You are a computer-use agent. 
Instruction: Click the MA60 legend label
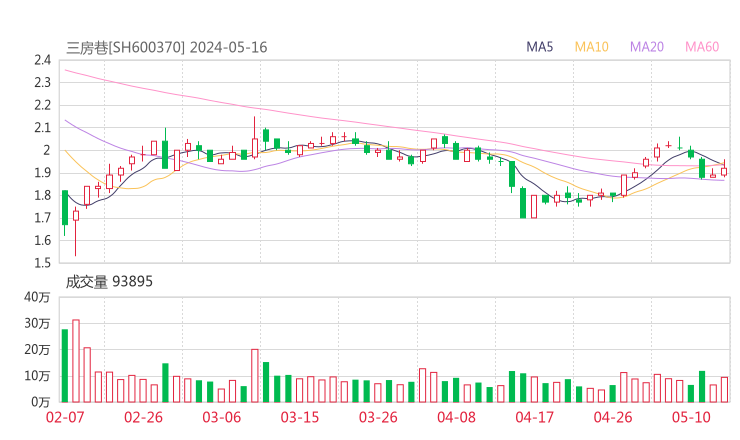click(x=702, y=47)
